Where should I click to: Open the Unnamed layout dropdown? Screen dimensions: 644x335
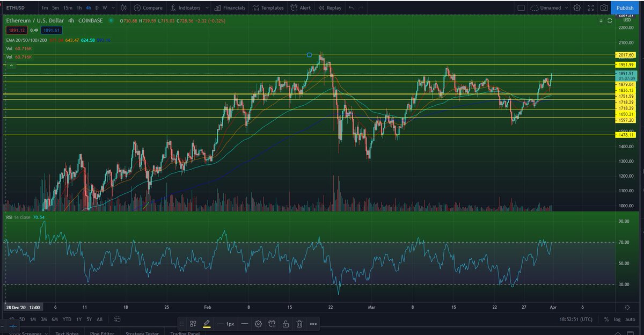(565, 8)
